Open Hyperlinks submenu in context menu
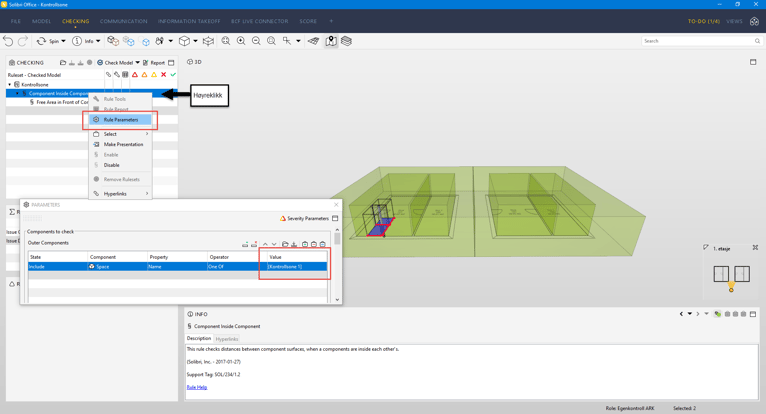 click(120, 194)
